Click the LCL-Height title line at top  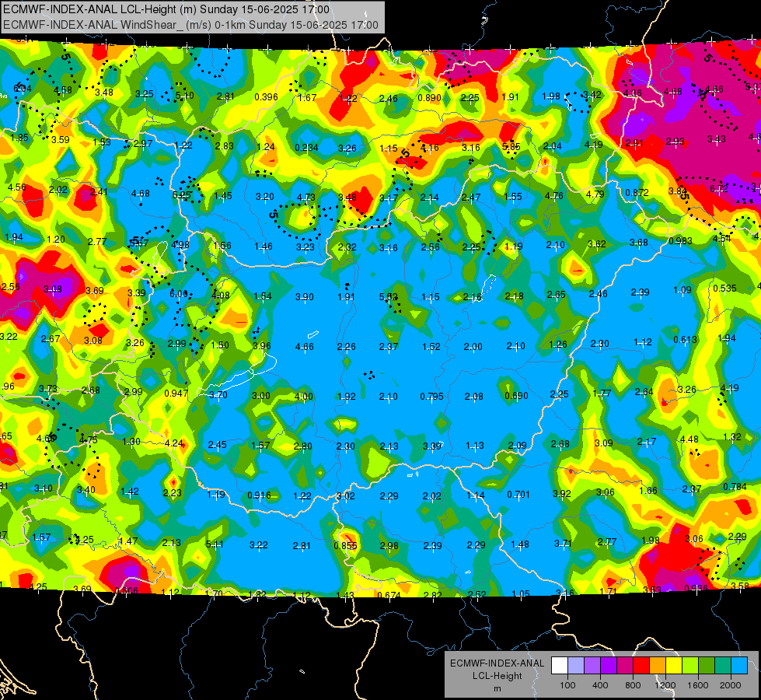(x=166, y=9)
